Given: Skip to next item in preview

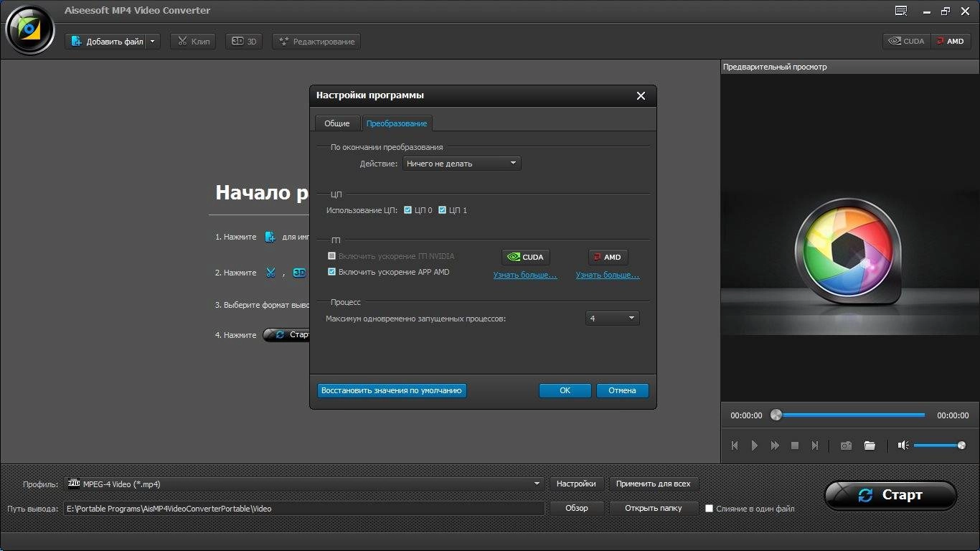Looking at the screenshot, I should (815, 446).
